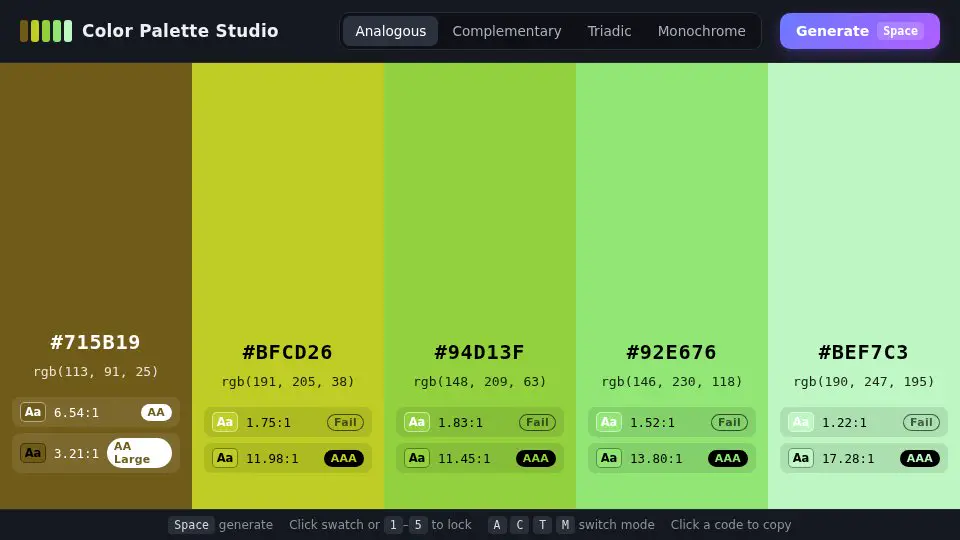Click the A key hint in footer
960x540 pixels.
pos(497,525)
